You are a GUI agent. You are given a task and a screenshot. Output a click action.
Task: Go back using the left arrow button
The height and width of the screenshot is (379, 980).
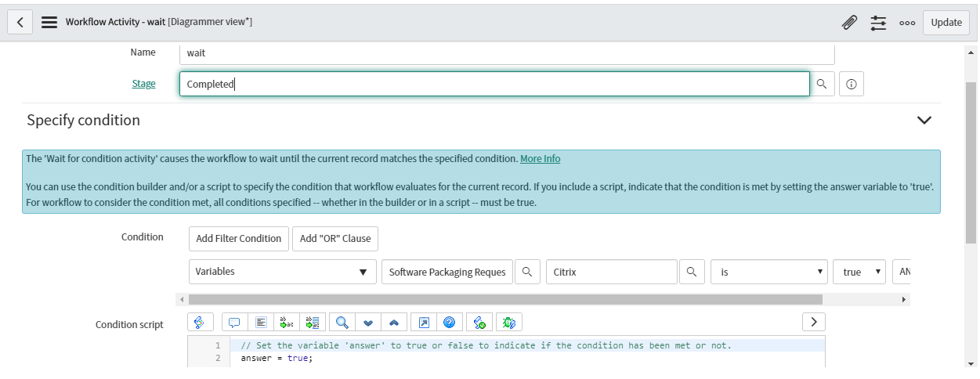pyautogui.click(x=20, y=22)
